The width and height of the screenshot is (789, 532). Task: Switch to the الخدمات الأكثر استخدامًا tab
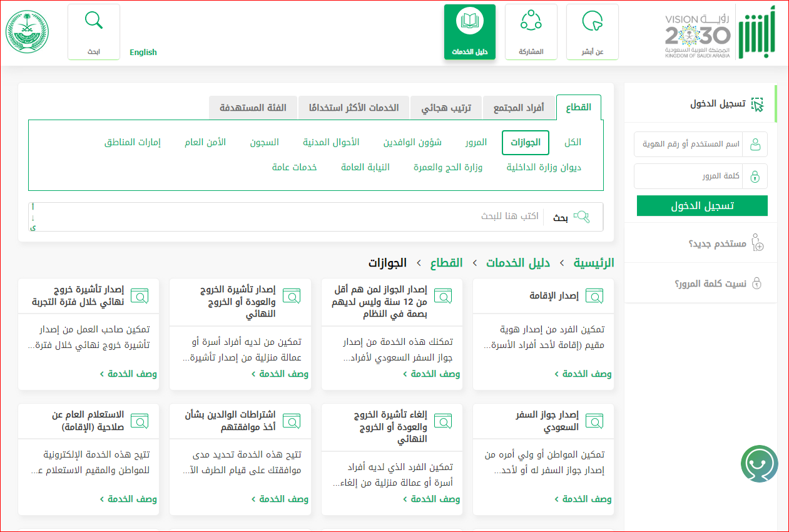(354, 108)
